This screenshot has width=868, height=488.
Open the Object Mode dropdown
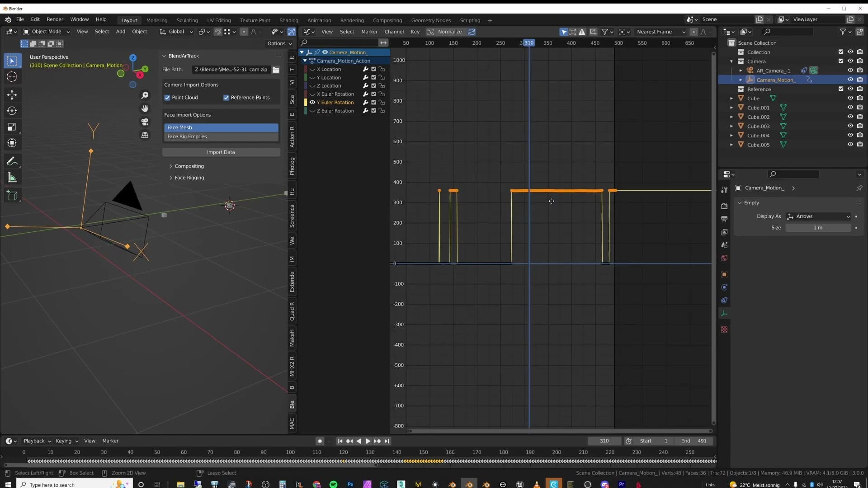tap(47, 32)
